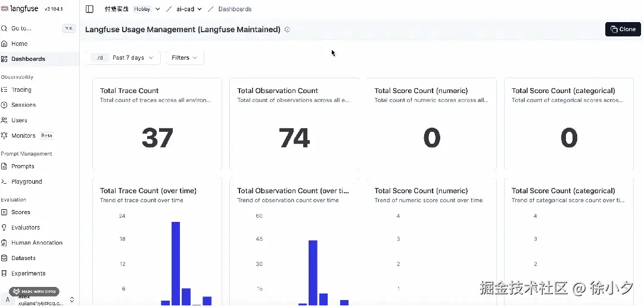Go to Tracing section
The width and height of the screenshot is (644, 306).
[x=21, y=89]
